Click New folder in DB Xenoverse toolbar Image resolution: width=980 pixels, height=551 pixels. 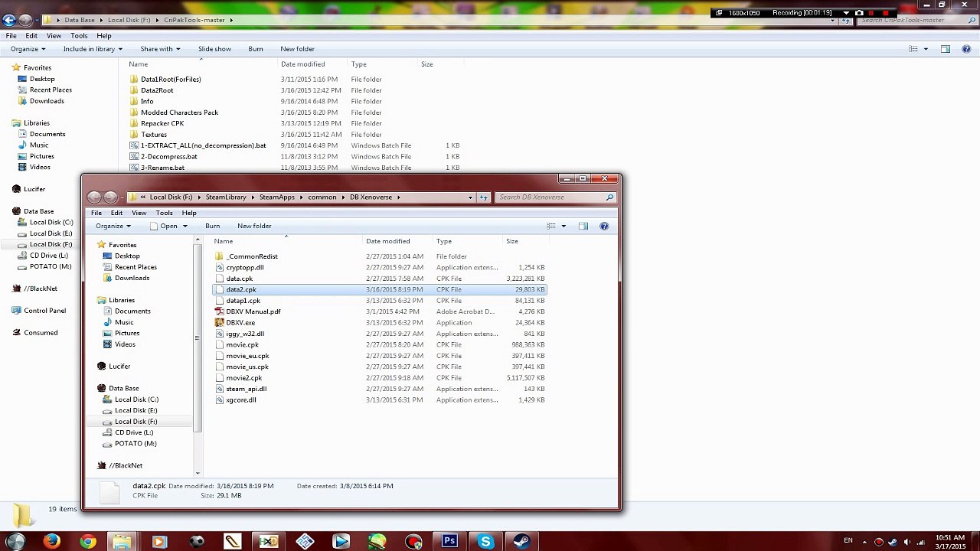tap(254, 226)
